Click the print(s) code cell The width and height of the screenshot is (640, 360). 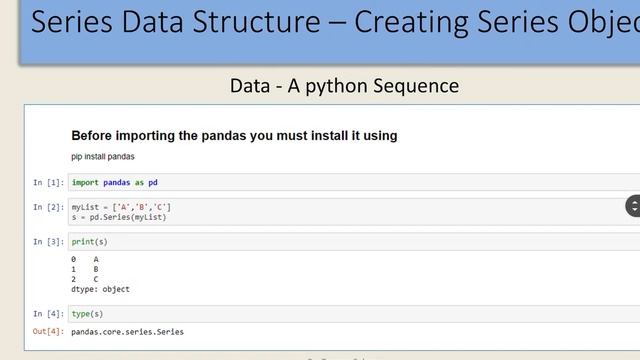pos(354,242)
